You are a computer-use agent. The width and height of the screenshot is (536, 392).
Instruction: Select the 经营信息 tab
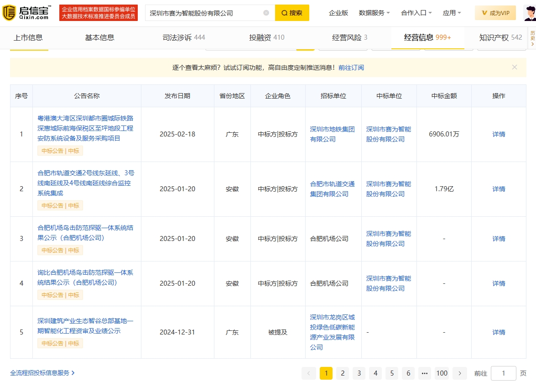click(427, 37)
